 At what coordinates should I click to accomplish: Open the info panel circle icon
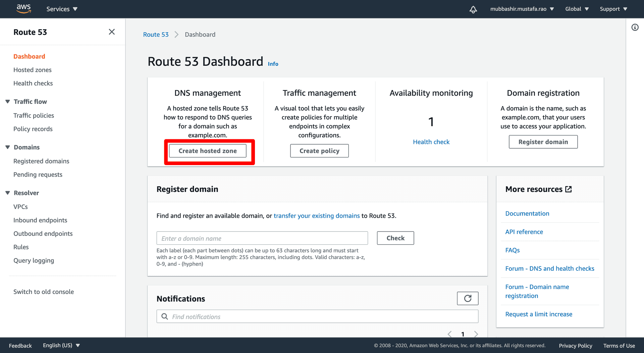[635, 28]
